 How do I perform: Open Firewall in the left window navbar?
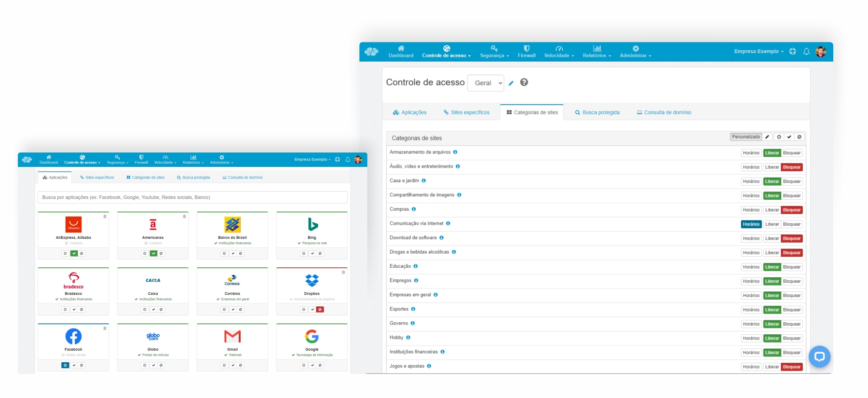point(141,160)
